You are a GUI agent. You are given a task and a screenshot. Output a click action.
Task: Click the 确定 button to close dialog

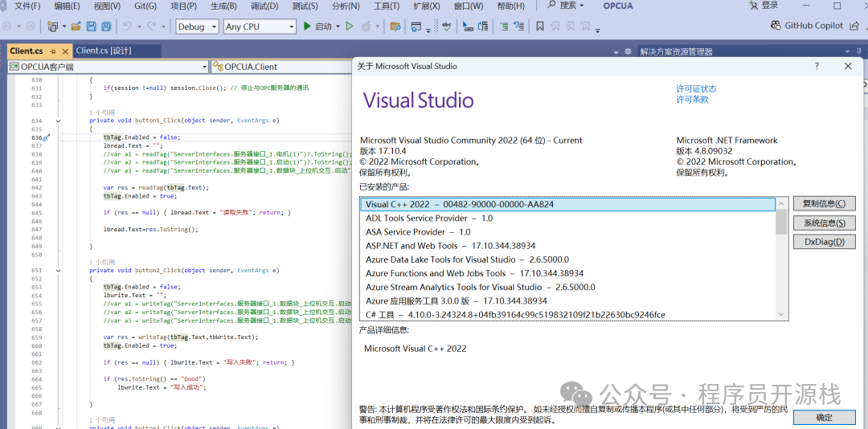[x=824, y=418]
